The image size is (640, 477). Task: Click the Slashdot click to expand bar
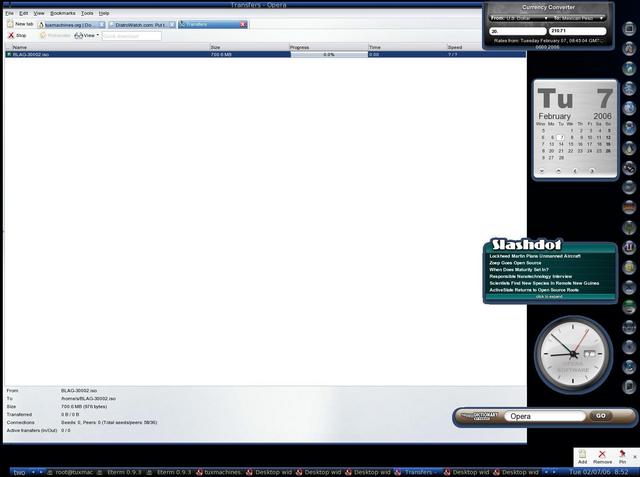[549, 297]
